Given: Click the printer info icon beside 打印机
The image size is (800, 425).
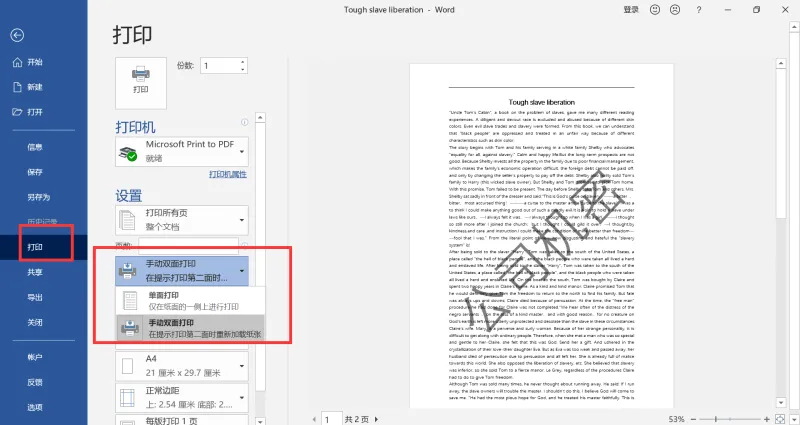Looking at the screenshot, I should pyautogui.click(x=244, y=122).
